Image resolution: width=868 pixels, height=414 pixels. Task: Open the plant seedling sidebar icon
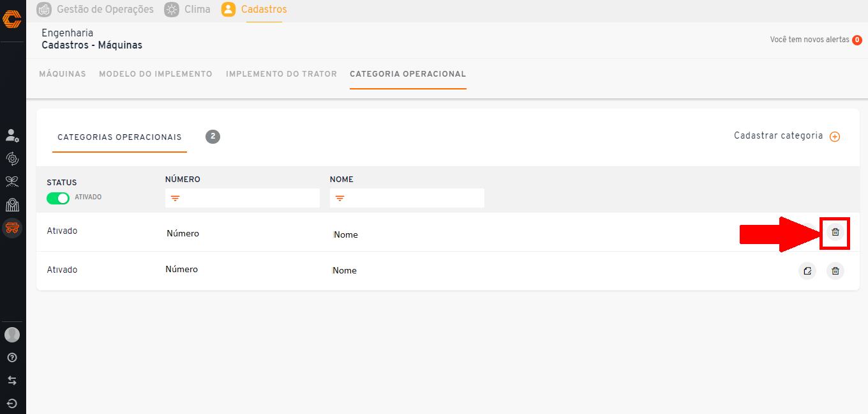[12, 181]
